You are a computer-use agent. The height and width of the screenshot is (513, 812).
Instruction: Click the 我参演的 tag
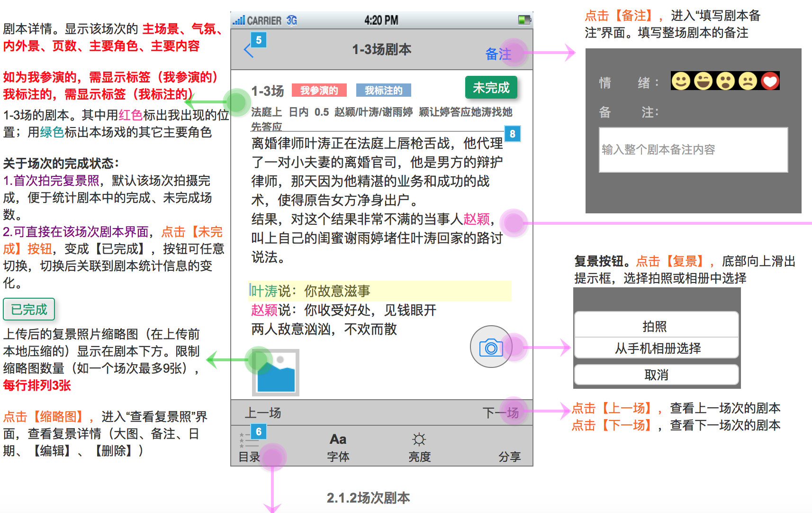pos(319,90)
